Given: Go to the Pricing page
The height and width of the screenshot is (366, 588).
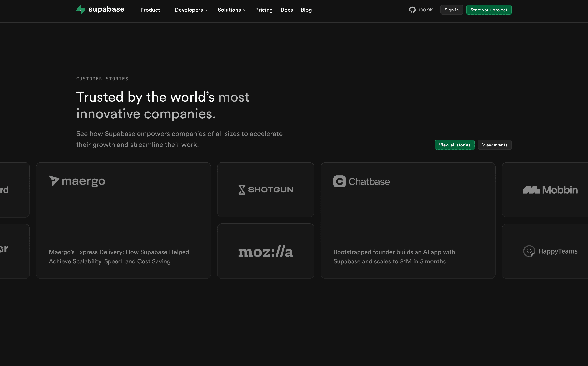Looking at the screenshot, I should pyautogui.click(x=264, y=10).
